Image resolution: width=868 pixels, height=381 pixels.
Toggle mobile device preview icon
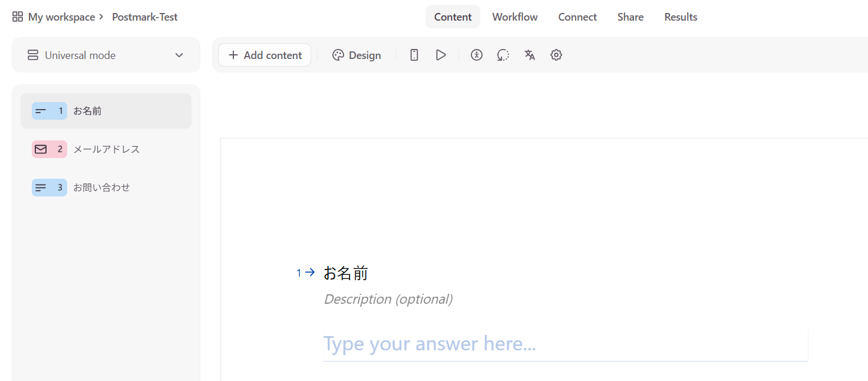(414, 55)
